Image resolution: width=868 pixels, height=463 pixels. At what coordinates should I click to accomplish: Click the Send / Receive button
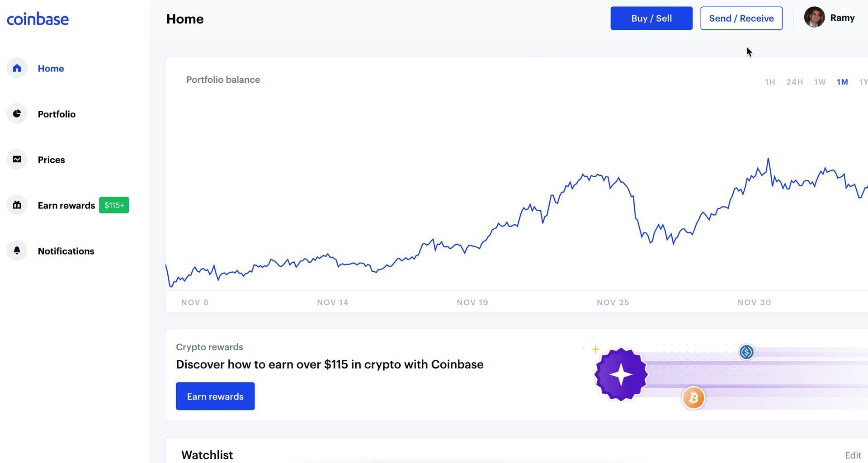coord(741,19)
